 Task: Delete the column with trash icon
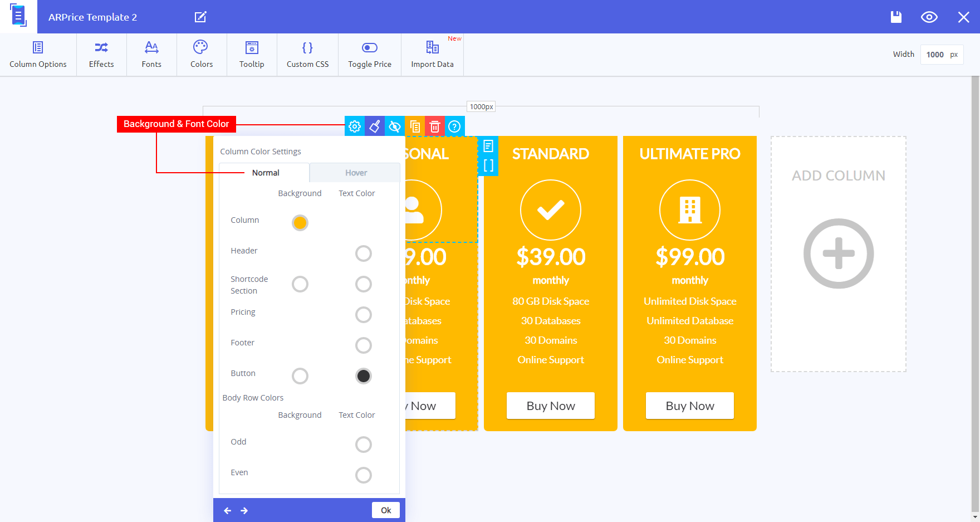click(x=435, y=126)
